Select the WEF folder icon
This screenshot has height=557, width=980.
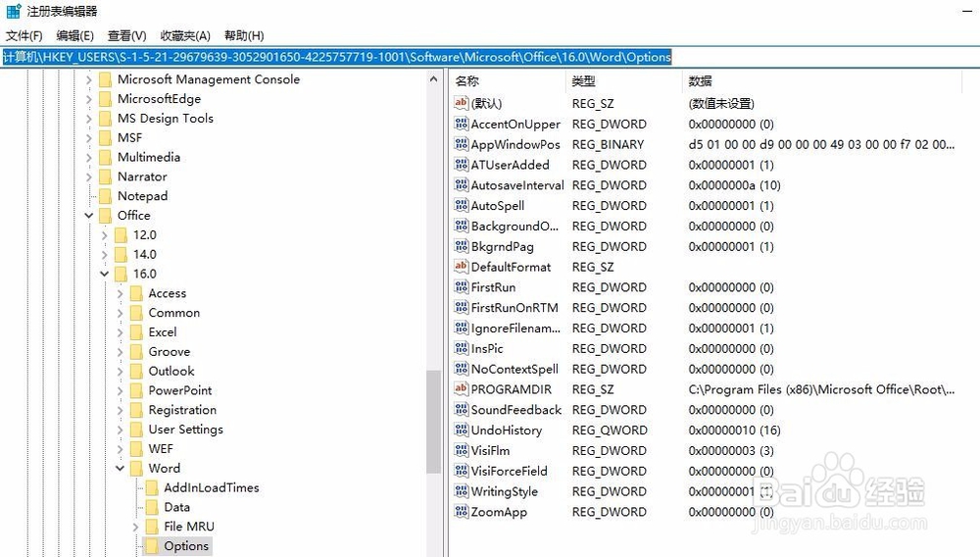pos(136,449)
